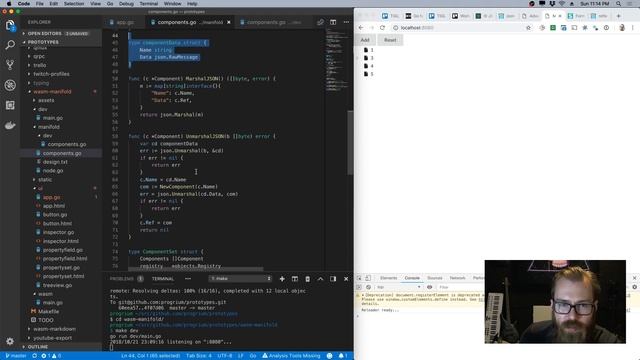Open the Go language mode selector
The width and height of the screenshot is (640, 360).
[x=253, y=356]
